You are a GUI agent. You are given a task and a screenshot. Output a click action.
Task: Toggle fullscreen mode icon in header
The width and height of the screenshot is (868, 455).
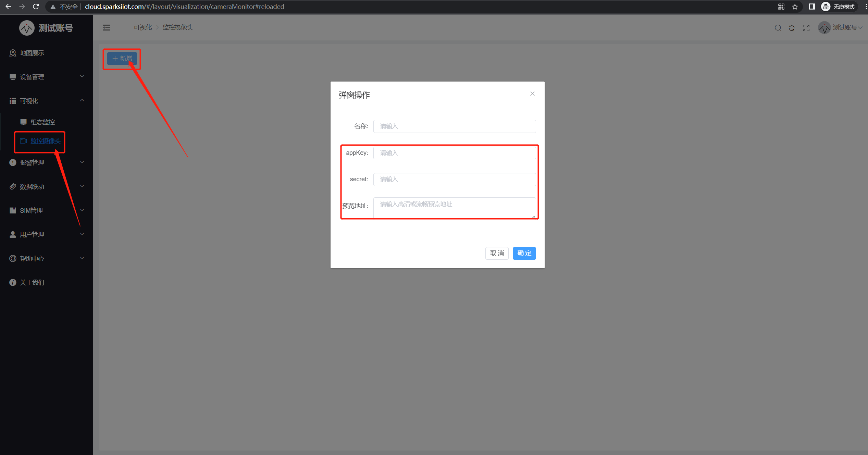[x=806, y=28]
